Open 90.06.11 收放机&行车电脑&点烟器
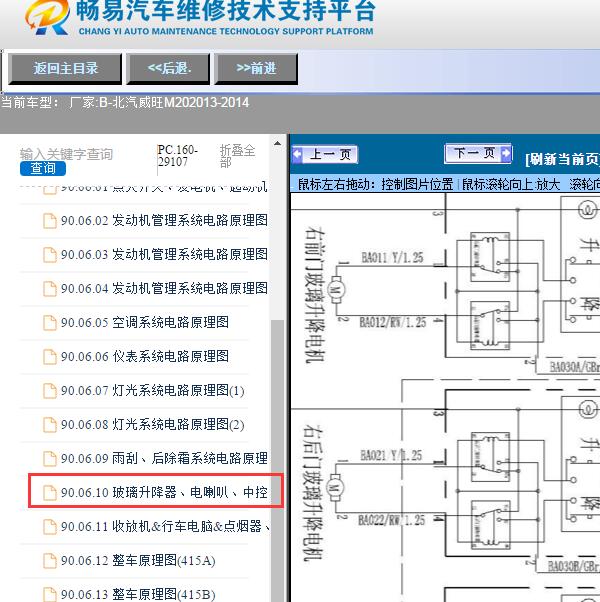600x602 pixels. click(164, 526)
